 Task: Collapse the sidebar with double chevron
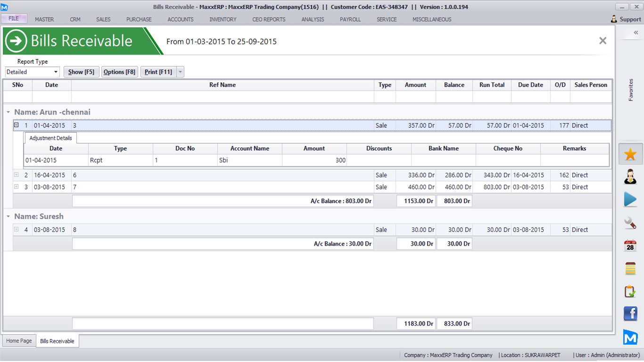636,33
